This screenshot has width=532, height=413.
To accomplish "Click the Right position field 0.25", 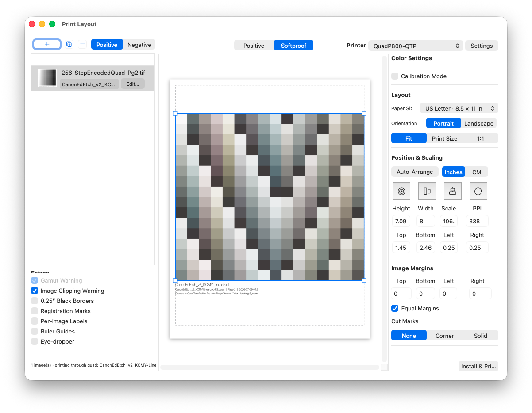I will pos(477,248).
